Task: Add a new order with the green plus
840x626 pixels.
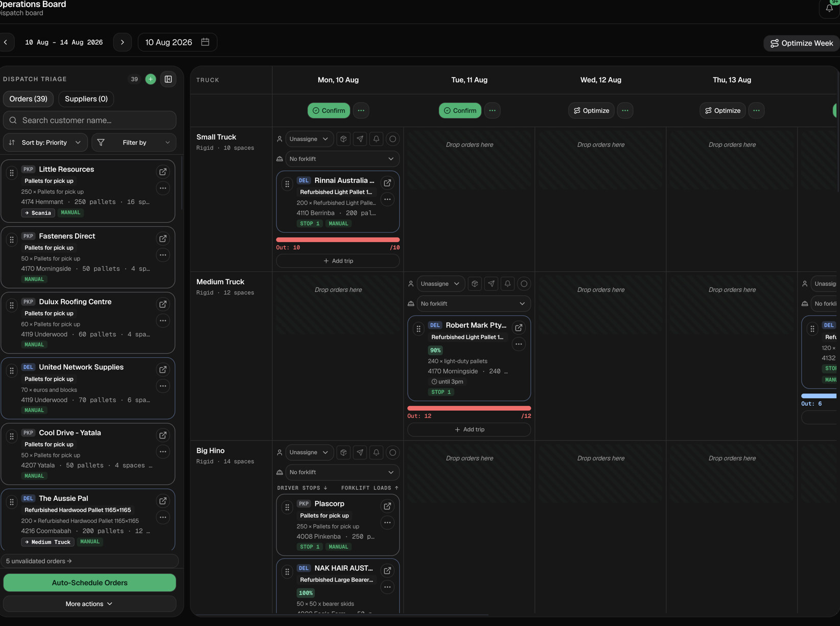Action: point(150,79)
